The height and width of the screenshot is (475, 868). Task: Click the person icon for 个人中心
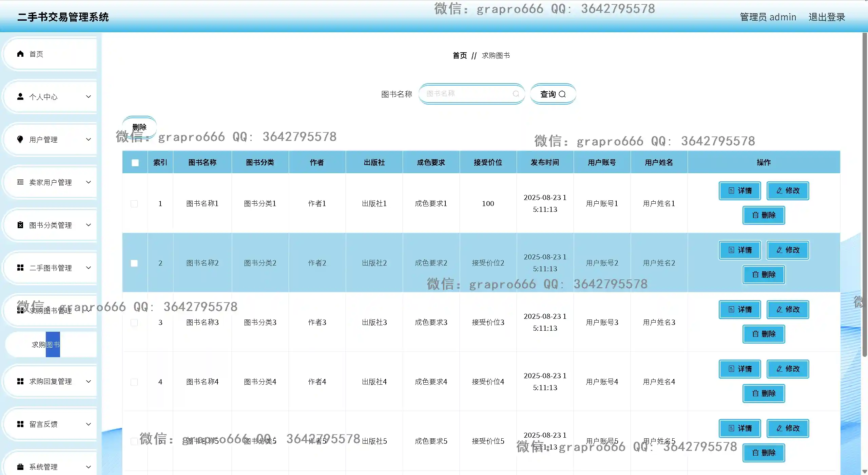pos(20,97)
